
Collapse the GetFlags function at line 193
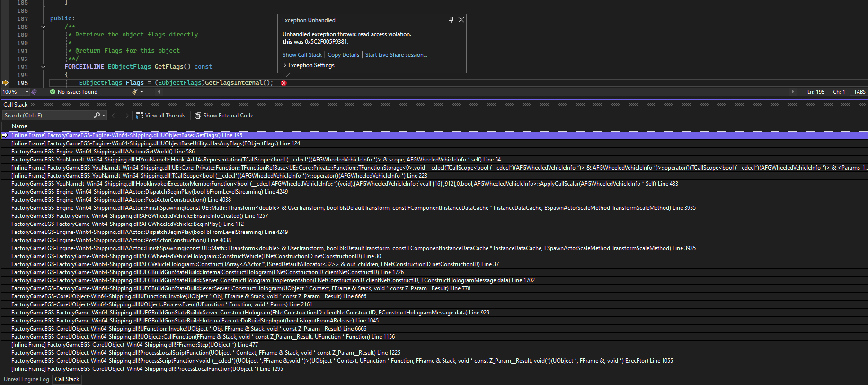coord(43,67)
